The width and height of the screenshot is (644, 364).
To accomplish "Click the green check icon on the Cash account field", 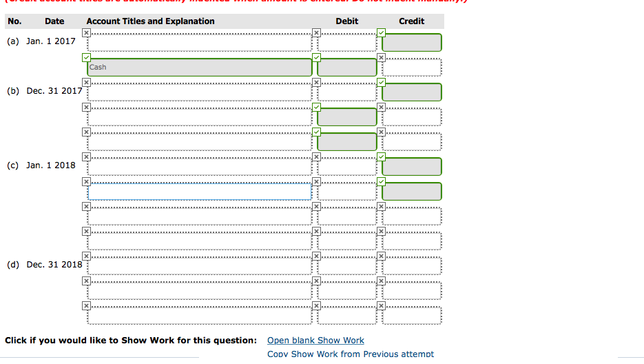I will point(86,58).
